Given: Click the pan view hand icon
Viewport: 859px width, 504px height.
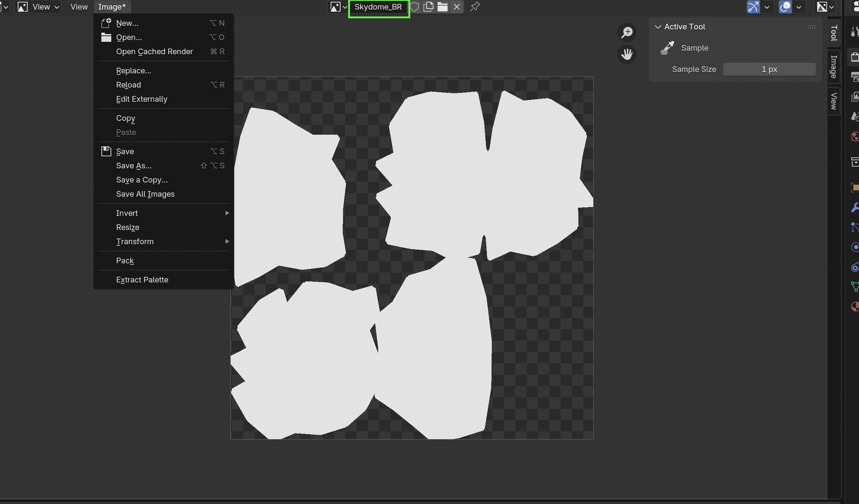Looking at the screenshot, I should pyautogui.click(x=627, y=54).
